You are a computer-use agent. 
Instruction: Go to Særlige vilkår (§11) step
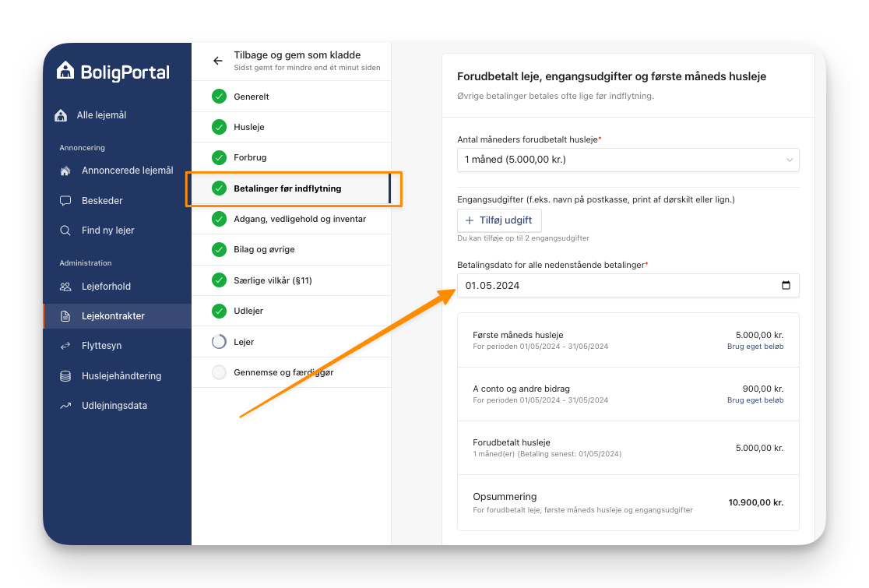[x=291, y=280]
